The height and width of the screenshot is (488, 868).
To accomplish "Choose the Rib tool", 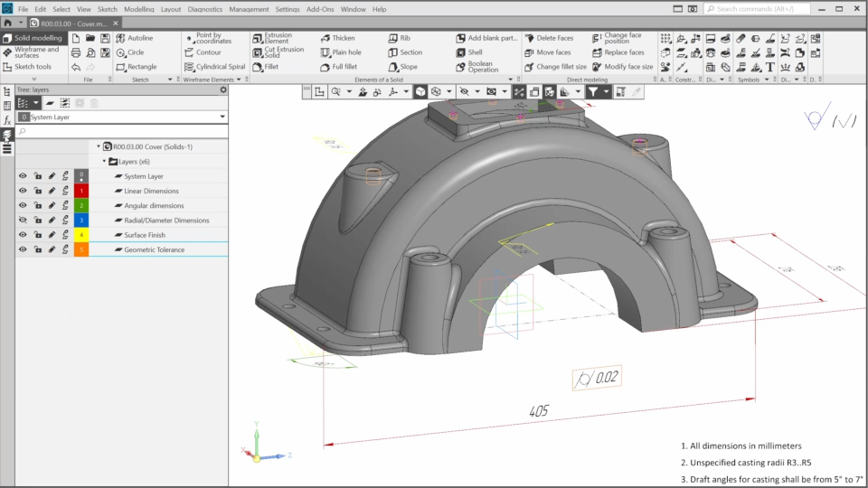I will coord(404,38).
